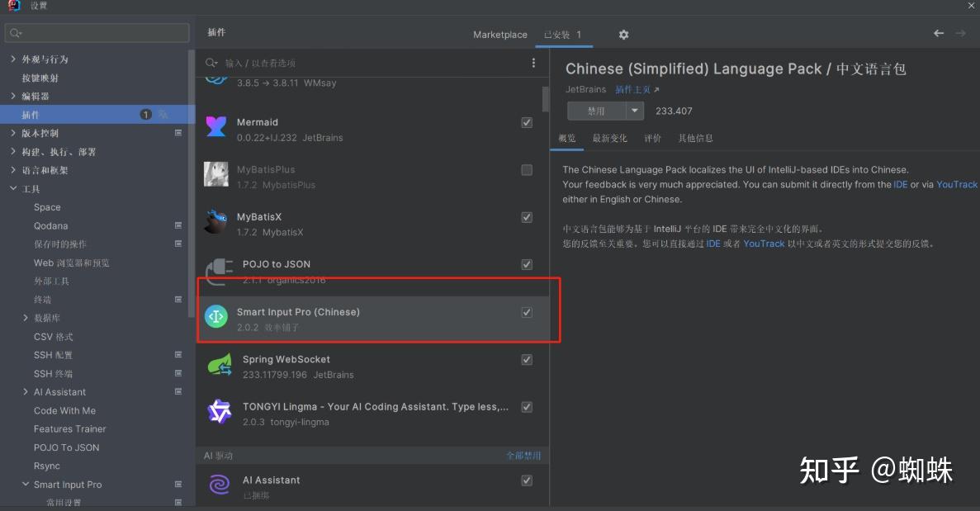
Task: Disable Smart Input Pro (Chinese) checkbox
Action: point(527,312)
